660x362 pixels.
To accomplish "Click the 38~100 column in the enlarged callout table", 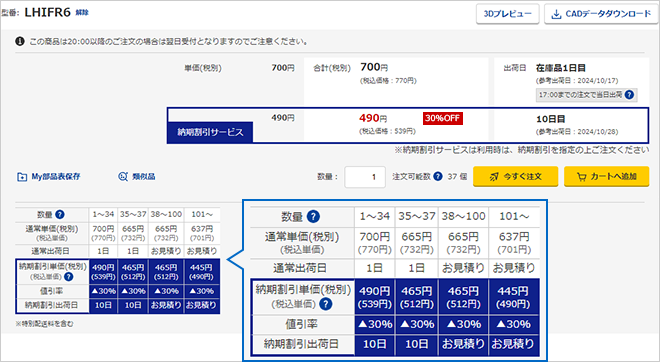I will 463,216.
